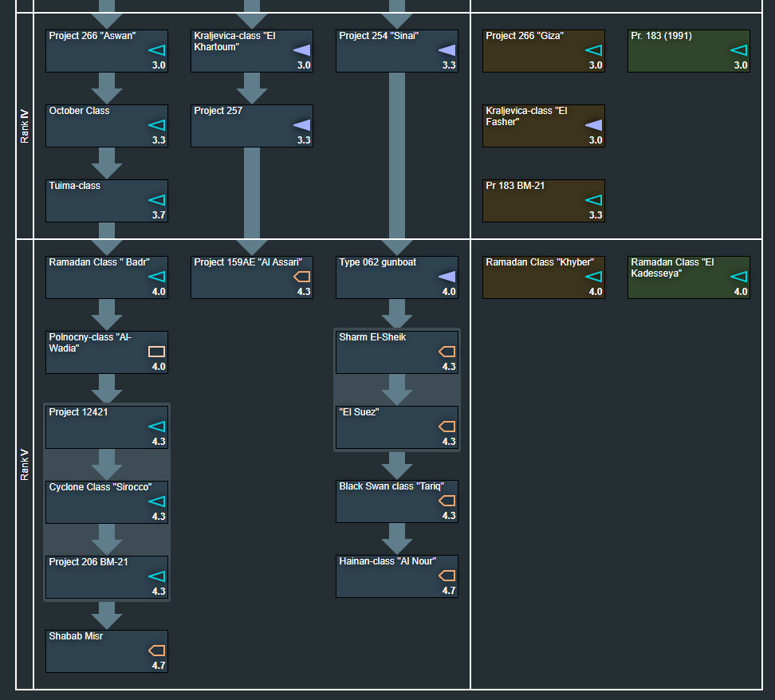Click the icon on Kraljevica-class "El Fasher"
This screenshot has width=775, height=700.
pyautogui.click(x=593, y=125)
